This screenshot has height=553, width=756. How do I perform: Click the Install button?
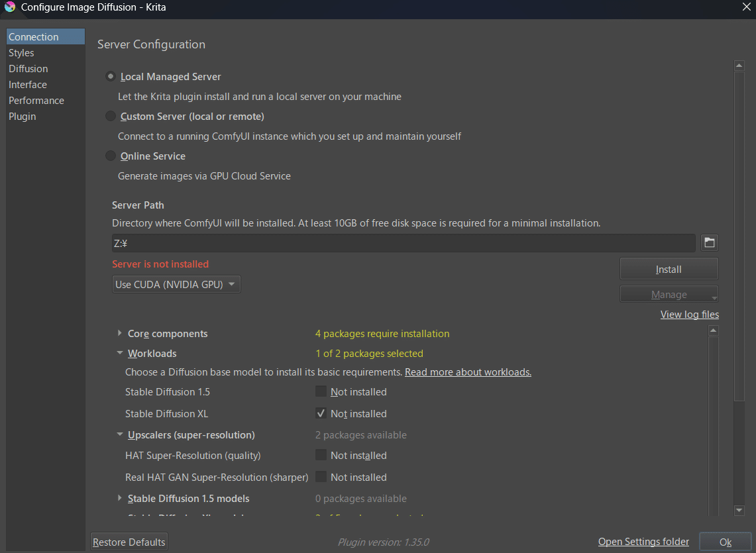pos(669,270)
